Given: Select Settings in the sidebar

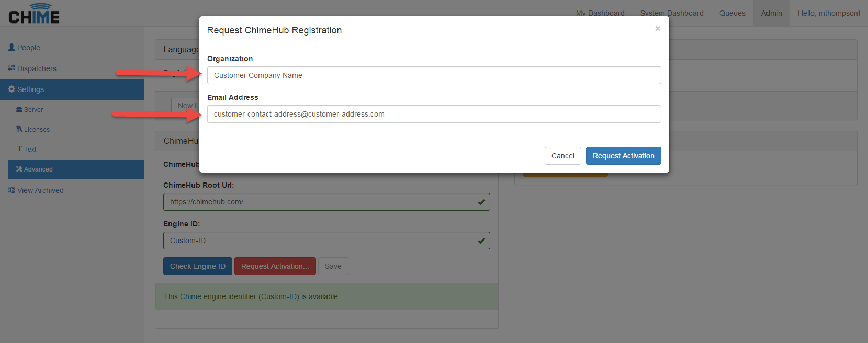Looking at the screenshot, I should [72, 89].
